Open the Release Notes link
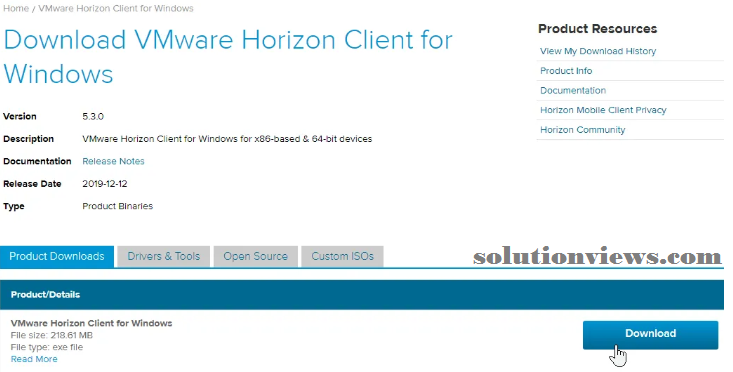 113,161
